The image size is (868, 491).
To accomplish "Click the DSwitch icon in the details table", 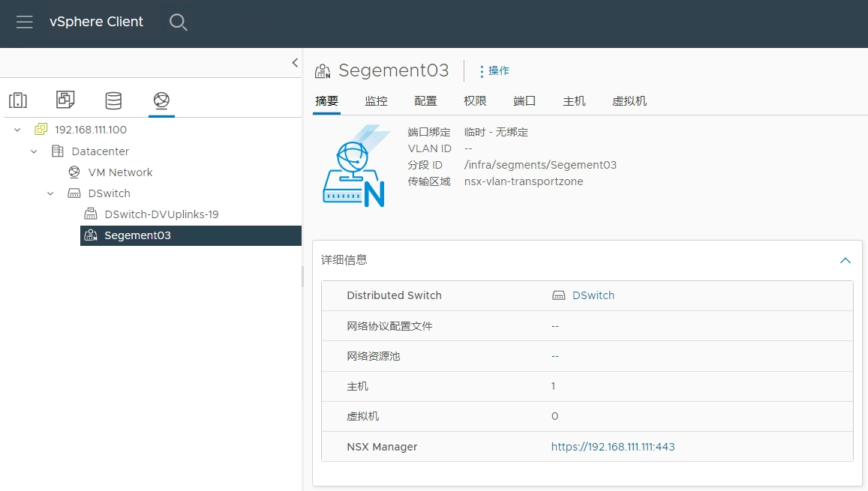I will point(559,295).
